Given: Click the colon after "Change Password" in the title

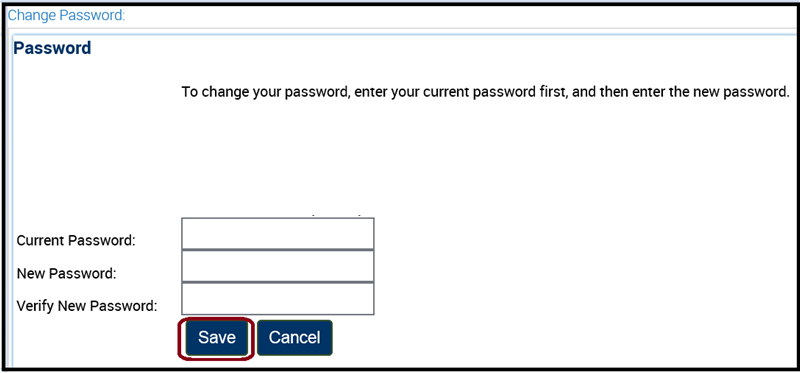Looking at the screenshot, I should coord(123,16).
